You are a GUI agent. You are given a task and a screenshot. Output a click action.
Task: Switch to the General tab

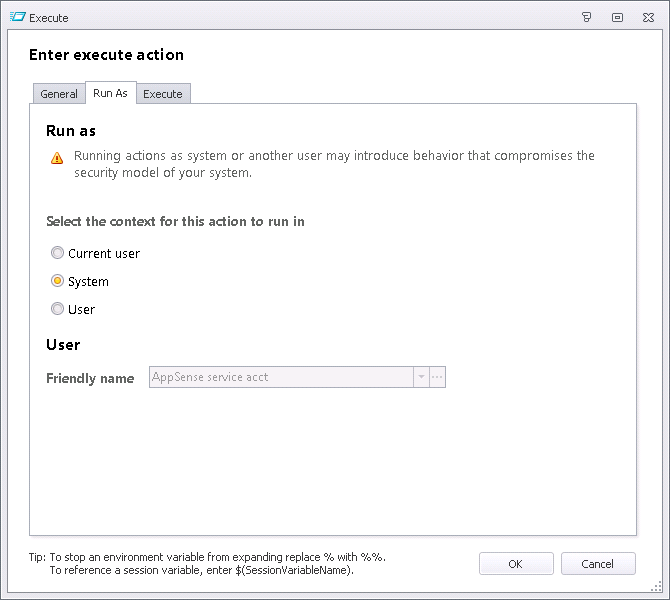[x=59, y=94]
